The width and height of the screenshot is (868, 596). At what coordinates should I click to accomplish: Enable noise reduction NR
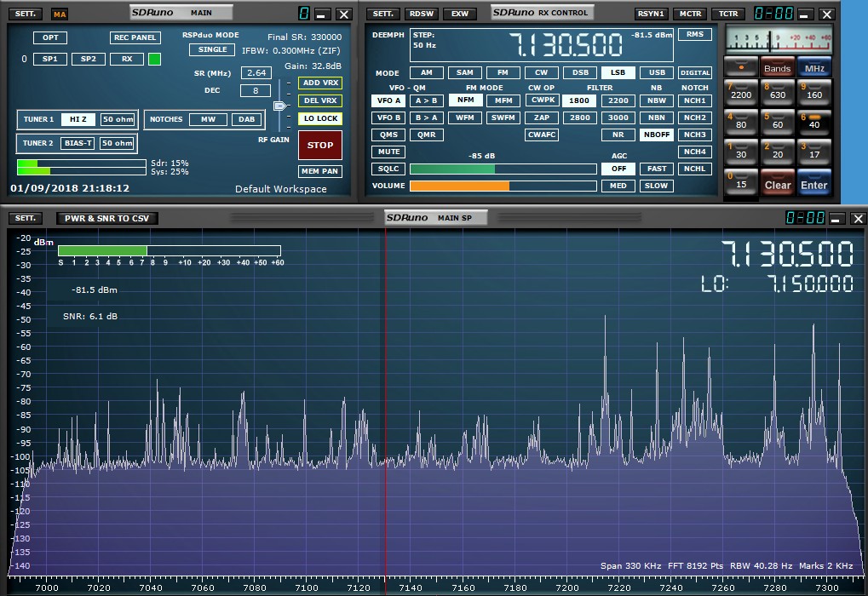[x=618, y=135]
